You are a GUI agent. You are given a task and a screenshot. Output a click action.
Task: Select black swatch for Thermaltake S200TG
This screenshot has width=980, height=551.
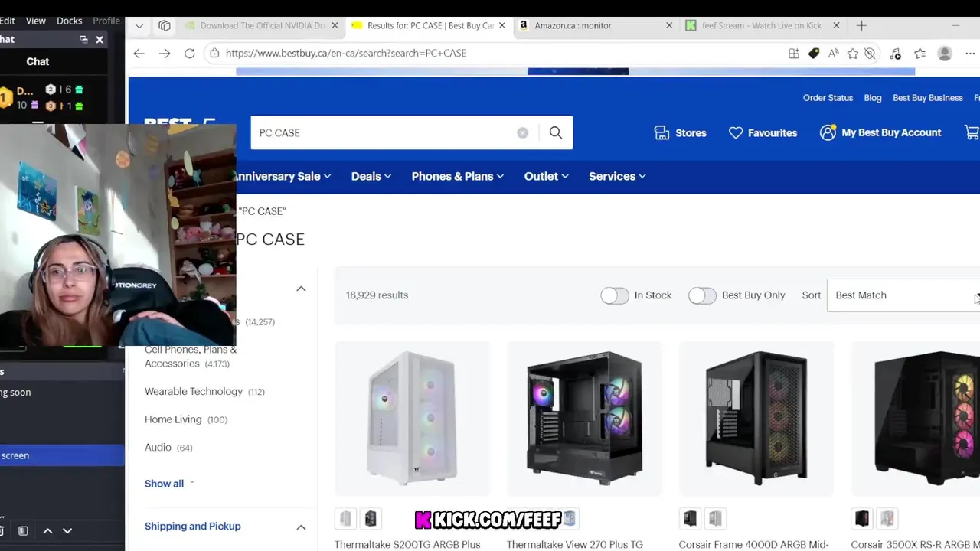coord(371,519)
